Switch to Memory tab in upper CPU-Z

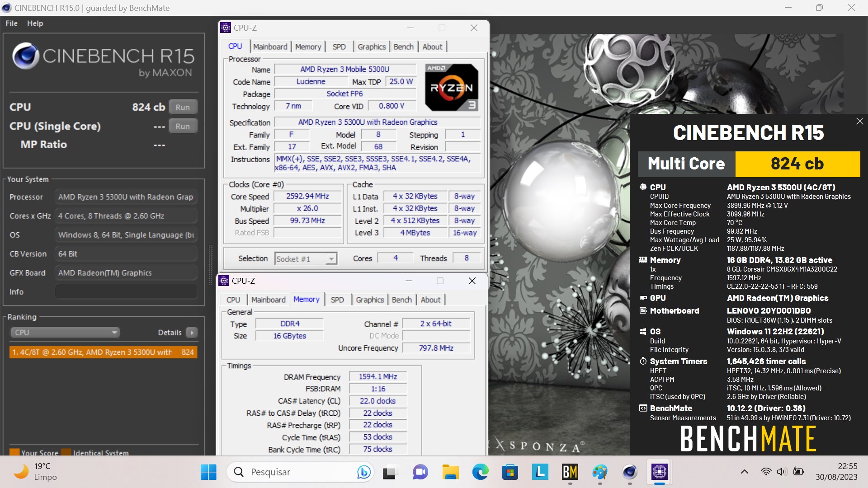click(x=308, y=47)
